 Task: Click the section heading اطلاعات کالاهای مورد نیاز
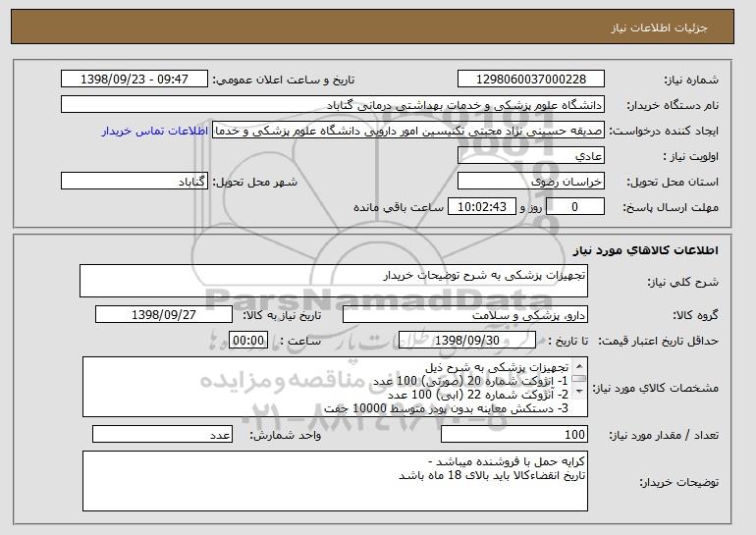[646, 250]
